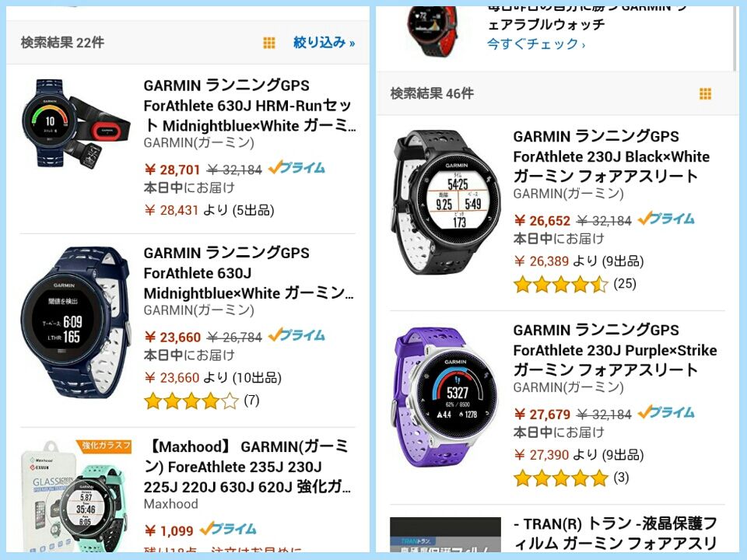Open 今すぐチェック link in banner
The height and width of the screenshot is (560, 747).
(536, 44)
